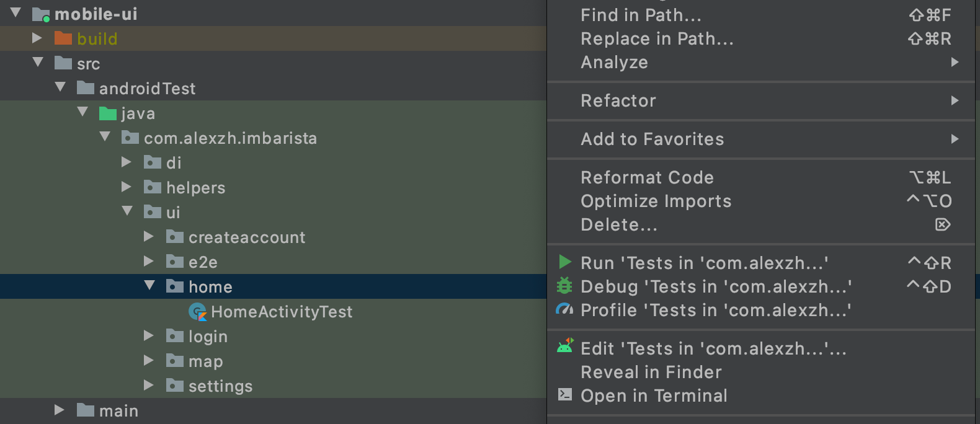Click Reveal in Finder
The image size is (980, 424).
[651, 372]
